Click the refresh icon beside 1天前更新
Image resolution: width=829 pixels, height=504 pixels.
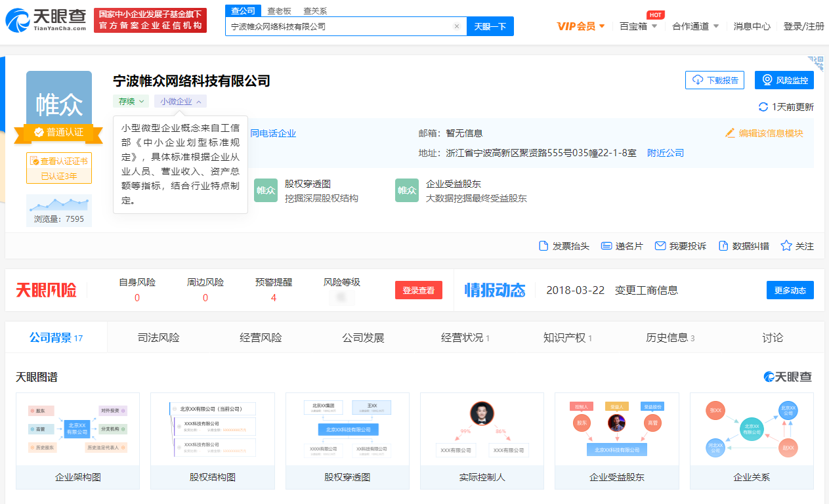[763, 107]
